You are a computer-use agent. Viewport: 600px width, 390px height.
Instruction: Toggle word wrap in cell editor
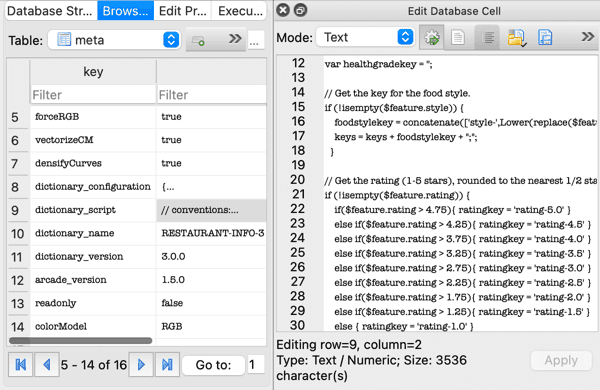[487, 38]
